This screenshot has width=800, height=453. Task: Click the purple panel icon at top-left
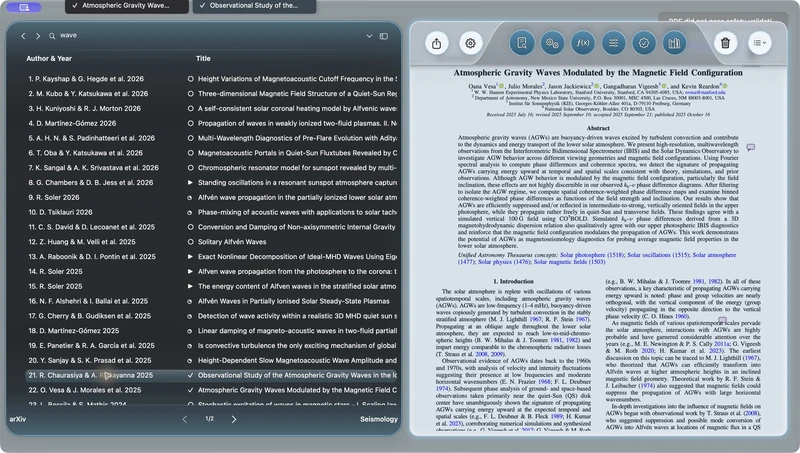[24, 7]
